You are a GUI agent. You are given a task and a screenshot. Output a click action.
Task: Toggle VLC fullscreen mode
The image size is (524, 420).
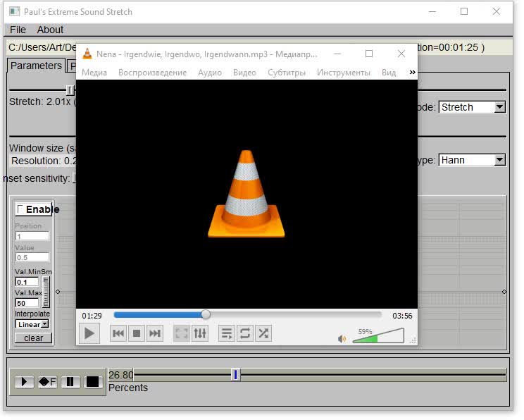[x=182, y=333]
